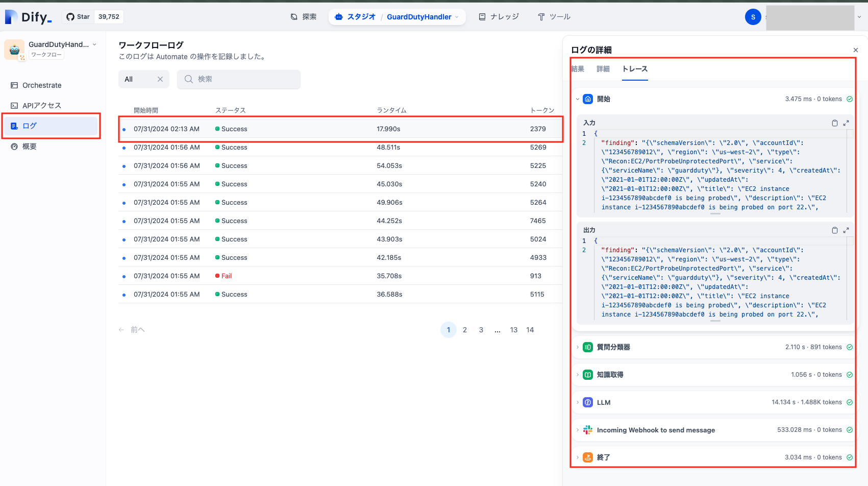Click the pagination ellipsis
The width and height of the screenshot is (868, 486).
click(498, 330)
